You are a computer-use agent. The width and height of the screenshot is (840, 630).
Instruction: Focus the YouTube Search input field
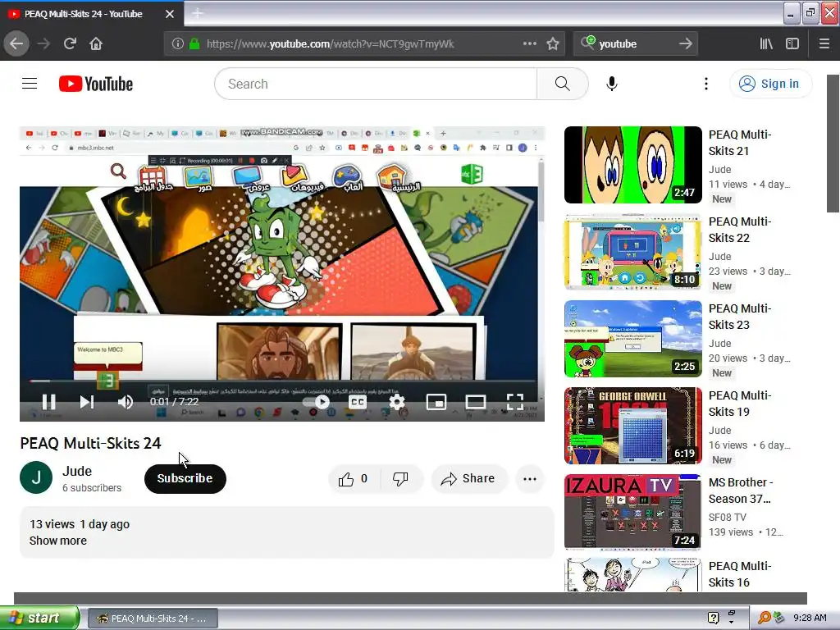tap(376, 84)
